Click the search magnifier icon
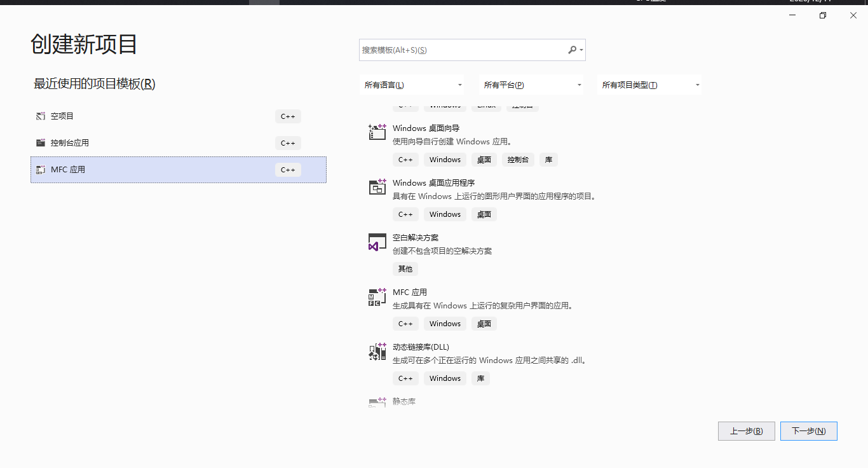Image resolution: width=868 pixels, height=468 pixels. 572,50
